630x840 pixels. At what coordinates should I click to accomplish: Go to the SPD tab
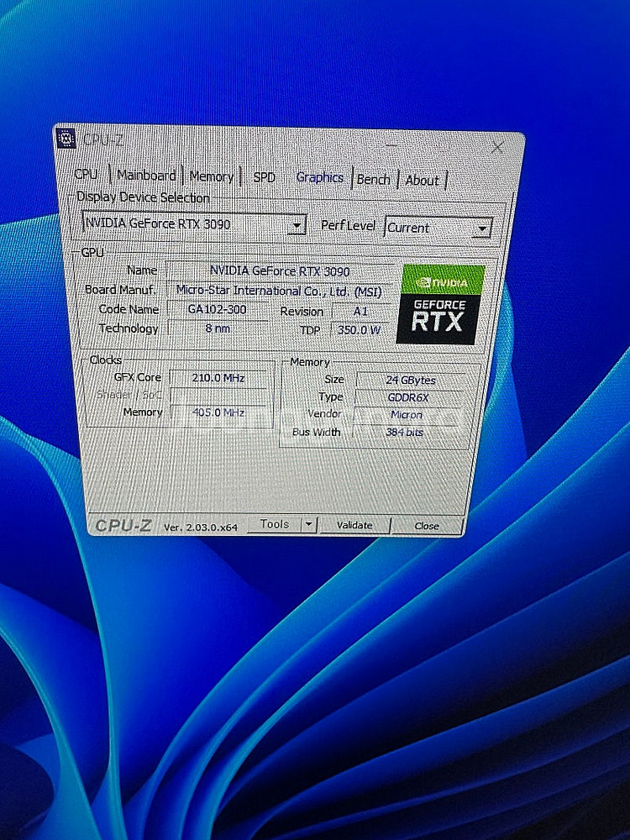[264, 177]
